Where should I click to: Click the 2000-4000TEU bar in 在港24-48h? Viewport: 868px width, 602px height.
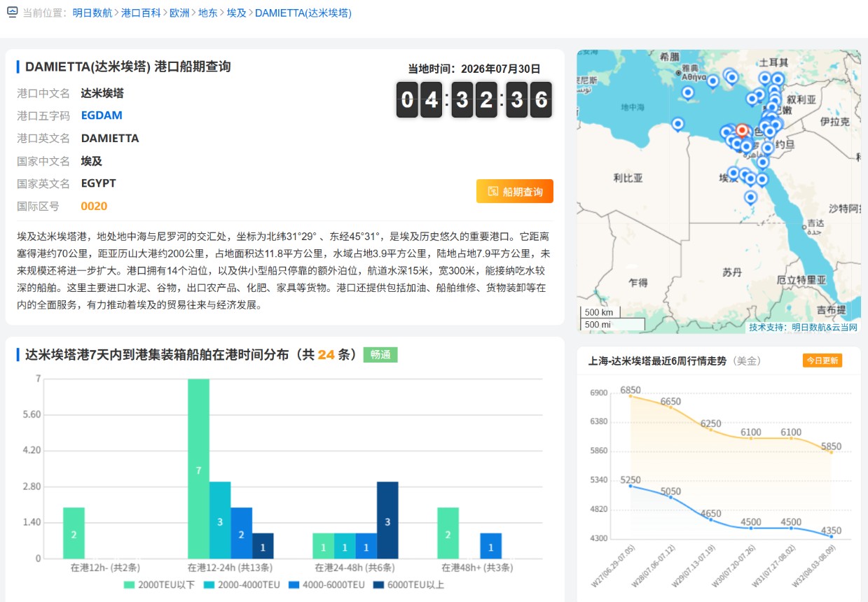(345, 546)
